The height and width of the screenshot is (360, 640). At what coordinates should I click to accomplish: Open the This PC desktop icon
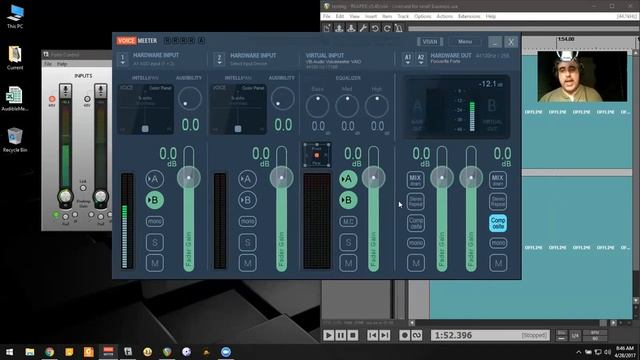(x=15, y=16)
